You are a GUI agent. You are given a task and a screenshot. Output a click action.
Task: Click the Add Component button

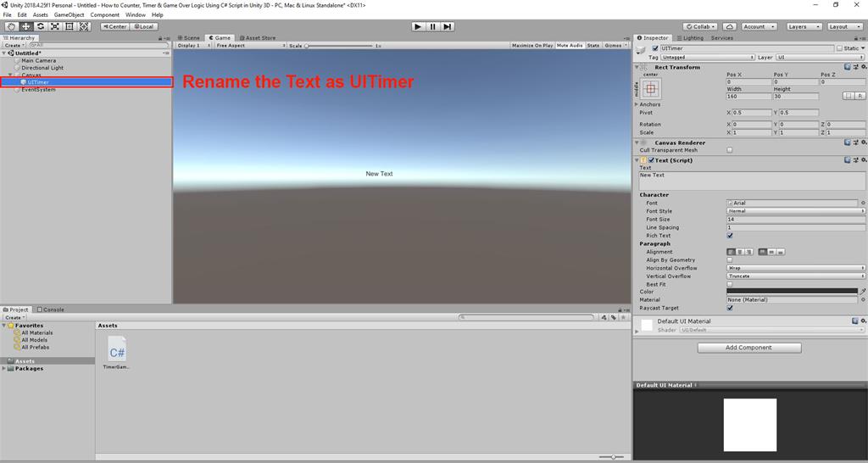point(749,348)
